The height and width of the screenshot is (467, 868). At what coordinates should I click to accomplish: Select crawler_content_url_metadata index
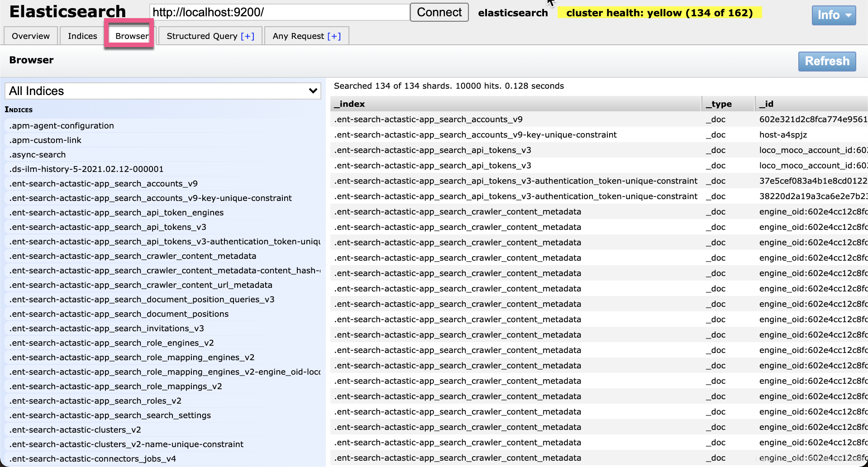click(163, 285)
